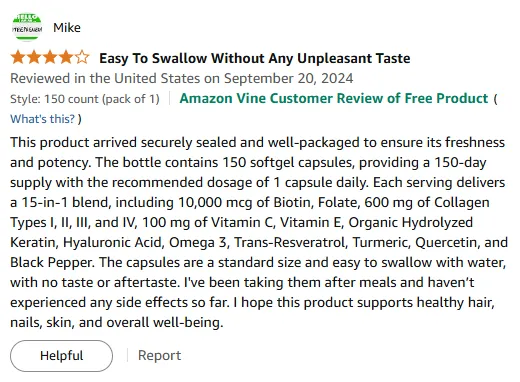
Task: Click the closing parenthesis after What's this?
Action: (x=79, y=119)
